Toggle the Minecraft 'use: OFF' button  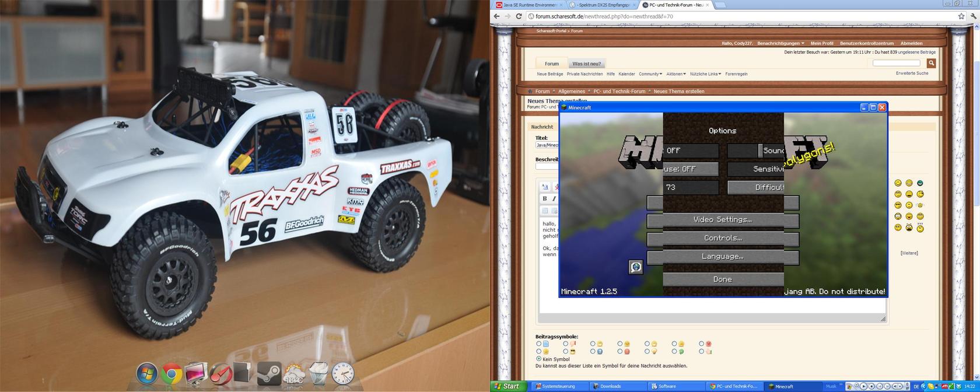(x=691, y=169)
